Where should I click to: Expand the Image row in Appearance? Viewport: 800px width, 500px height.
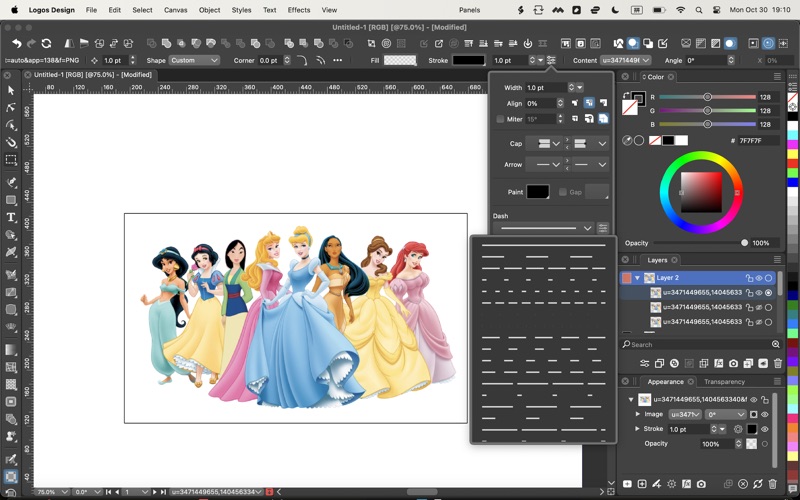tap(638, 414)
